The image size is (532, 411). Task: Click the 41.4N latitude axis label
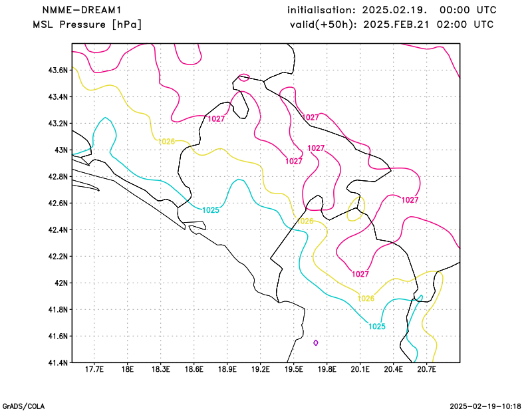[58, 362]
